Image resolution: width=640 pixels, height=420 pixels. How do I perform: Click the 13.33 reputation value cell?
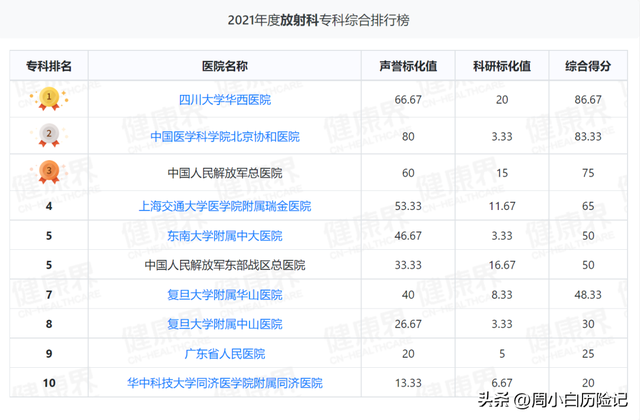pos(408,383)
